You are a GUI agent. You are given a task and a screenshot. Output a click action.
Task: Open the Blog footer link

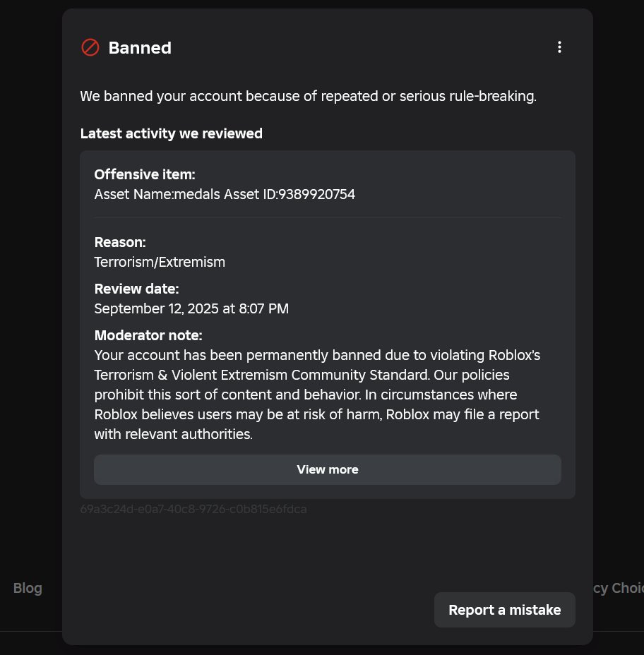28,588
